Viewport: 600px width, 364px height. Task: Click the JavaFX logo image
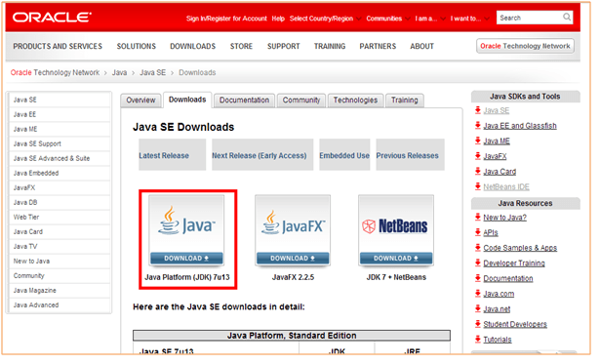click(x=293, y=223)
